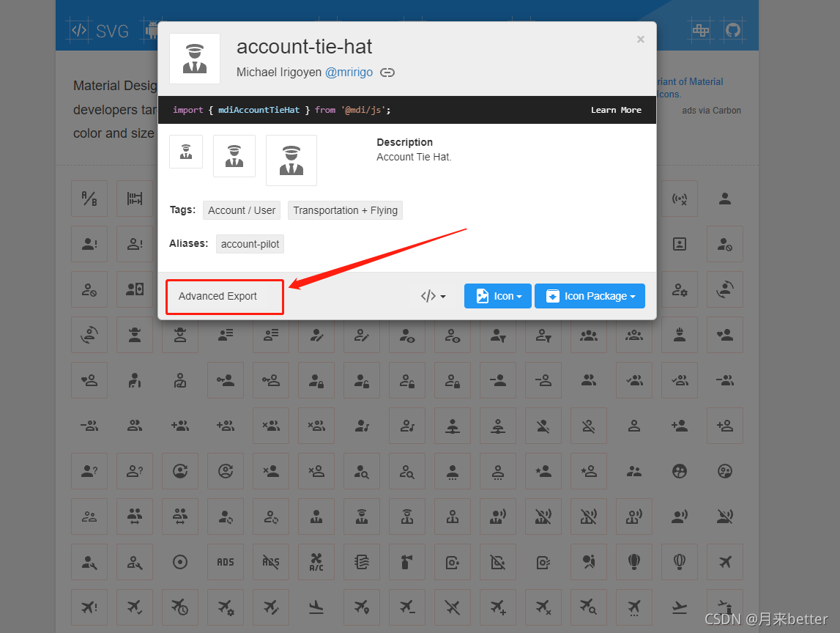Select the airplane-cog icon
840x633 pixels.
point(226,607)
